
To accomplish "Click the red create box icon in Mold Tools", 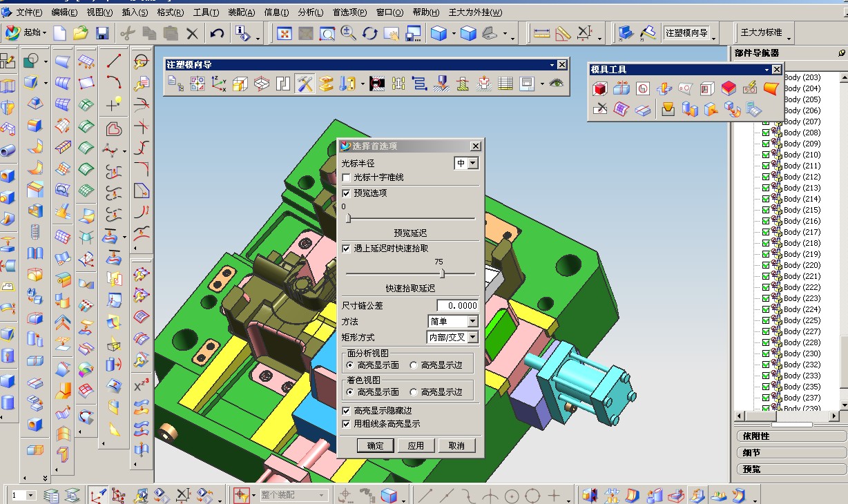I will (600, 88).
